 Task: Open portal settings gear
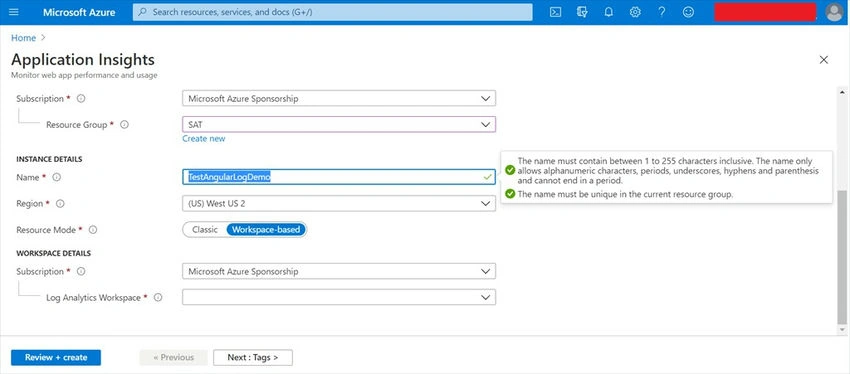(x=635, y=12)
